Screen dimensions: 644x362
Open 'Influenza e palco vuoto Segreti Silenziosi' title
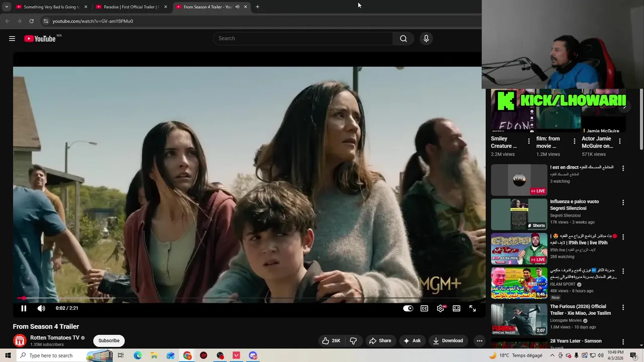(x=574, y=205)
